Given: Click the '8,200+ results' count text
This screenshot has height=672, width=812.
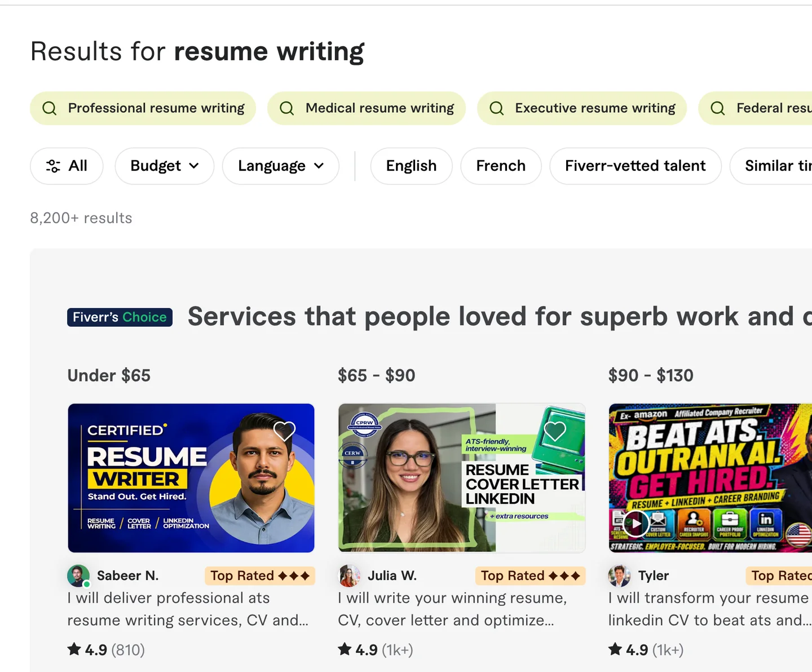Looking at the screenshot, I should tap(81, 218).
